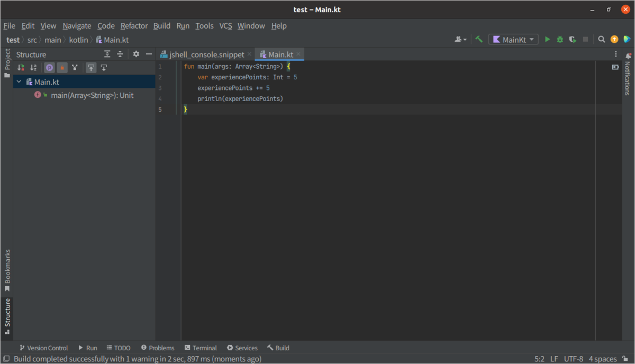Screen dimensions: 635x364
Task: Toggle show inherited members icon
Action: [x=75, y=68]
